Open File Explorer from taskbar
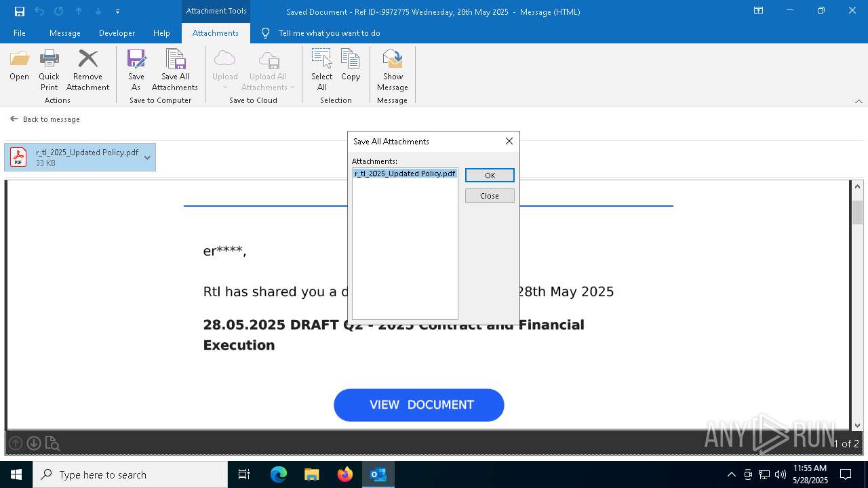868x488 pixels. pyautogui.click(x=312, y=474)
